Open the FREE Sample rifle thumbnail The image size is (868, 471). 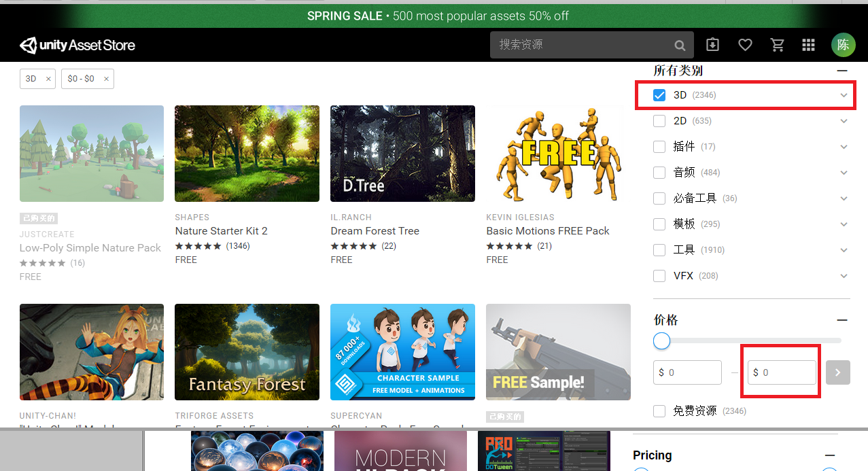(558, 352)
